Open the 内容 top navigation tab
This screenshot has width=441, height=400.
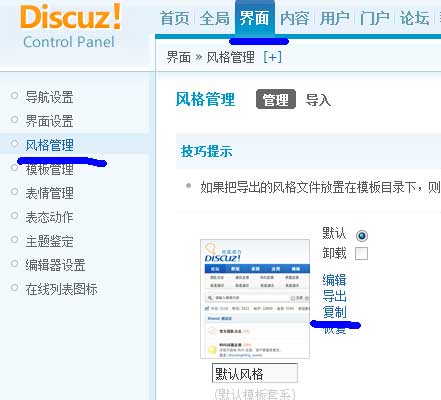[x=295, y=18]
